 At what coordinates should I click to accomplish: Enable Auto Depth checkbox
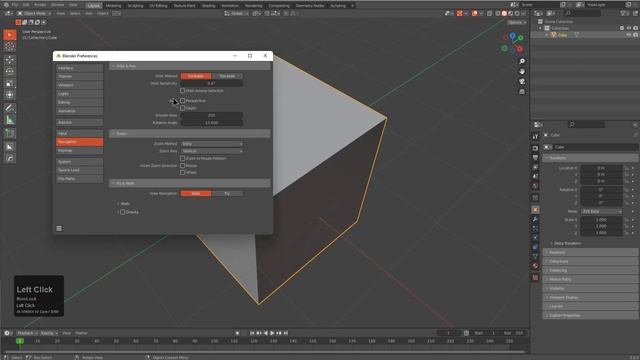pyautogui.click(x=182, y=108)
